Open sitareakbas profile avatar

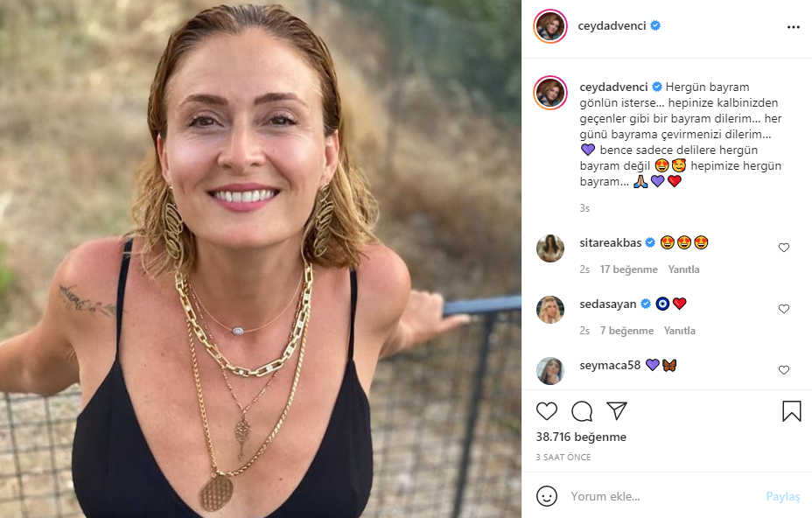tap(550, 248)
